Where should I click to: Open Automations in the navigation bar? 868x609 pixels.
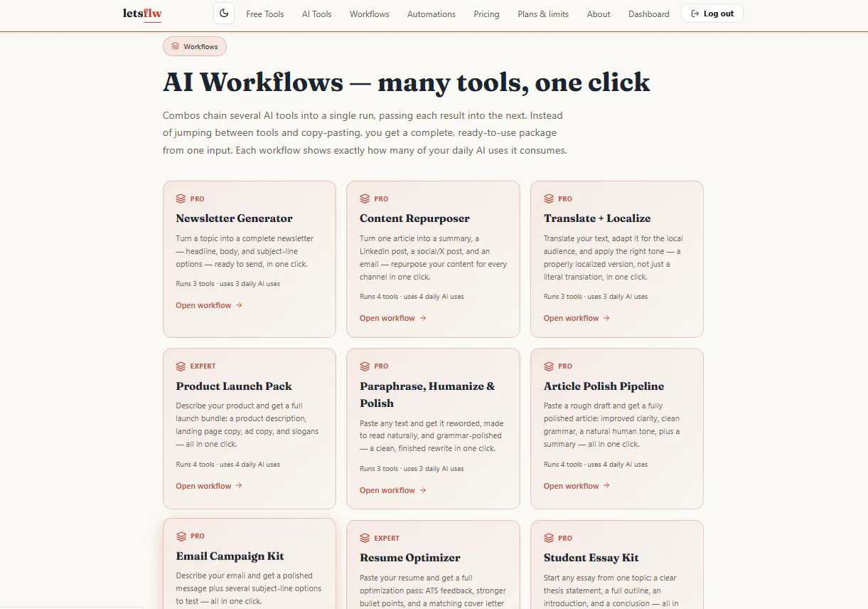pyautogui.click(x=432, y=14)
